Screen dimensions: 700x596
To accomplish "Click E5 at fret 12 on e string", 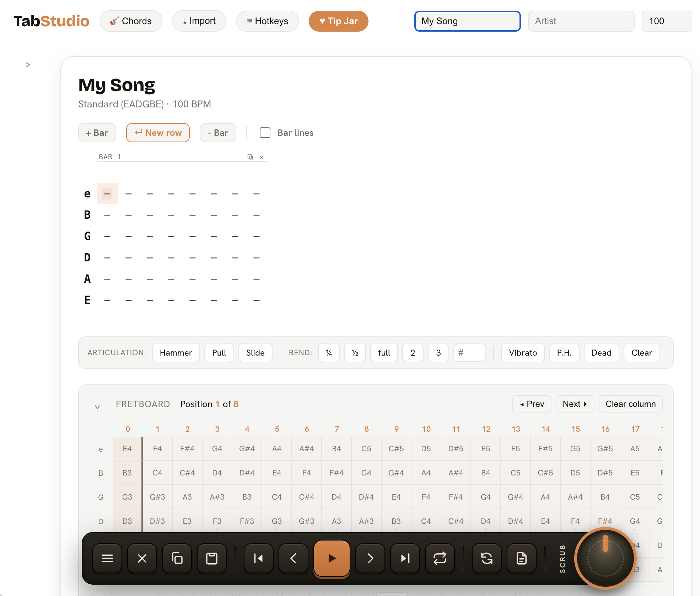I will tap(486, 448).
